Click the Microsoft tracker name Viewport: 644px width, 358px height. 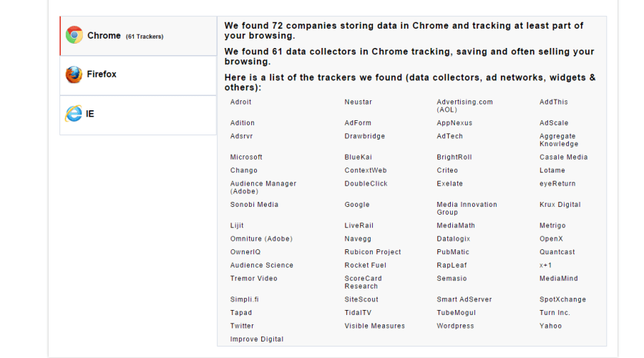(x=246, y=158)
